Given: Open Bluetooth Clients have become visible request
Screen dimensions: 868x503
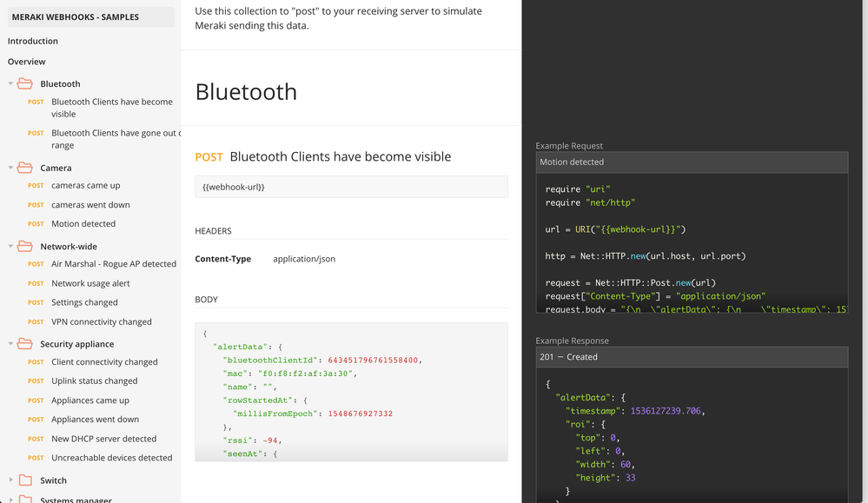Looking at the screenshot, I should click(x=112, y=108).
